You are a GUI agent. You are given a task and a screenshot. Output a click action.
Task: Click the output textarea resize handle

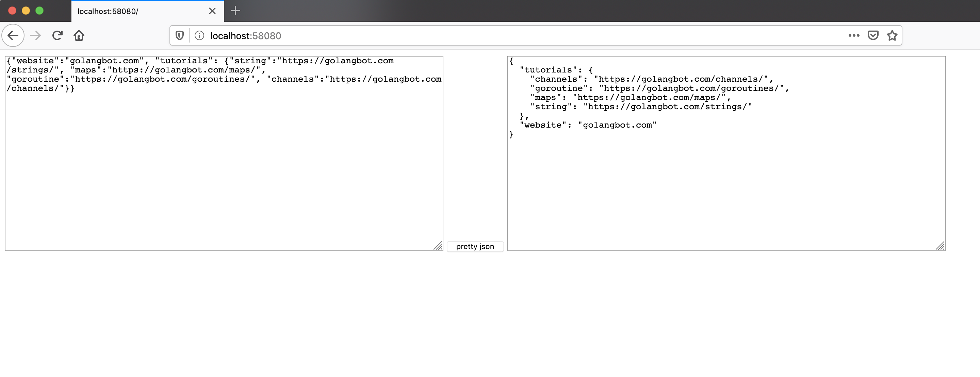pos(941,246)
